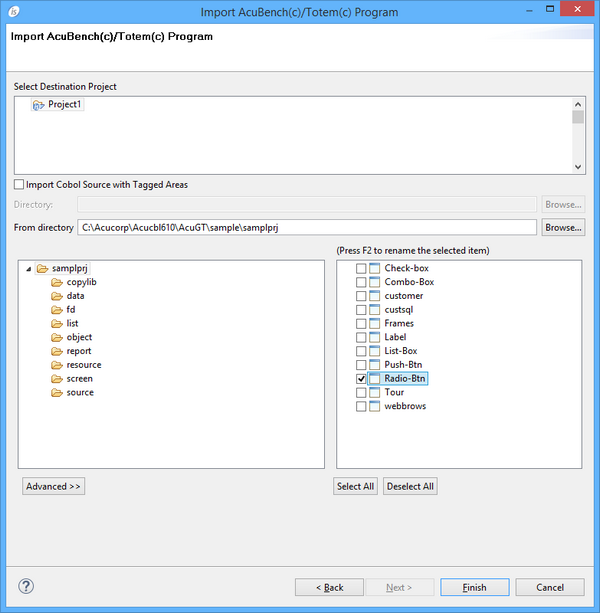Click the customer program file icon
Image resolution: width=600 pixels, height=613 pixels.
(x=374, y=296)
